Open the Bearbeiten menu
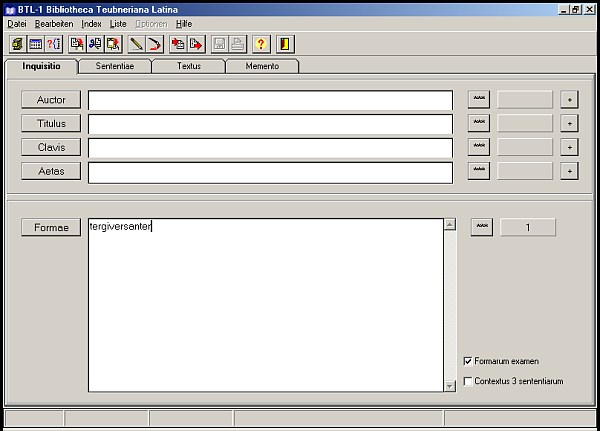600x431 pixels. [54, 24]
